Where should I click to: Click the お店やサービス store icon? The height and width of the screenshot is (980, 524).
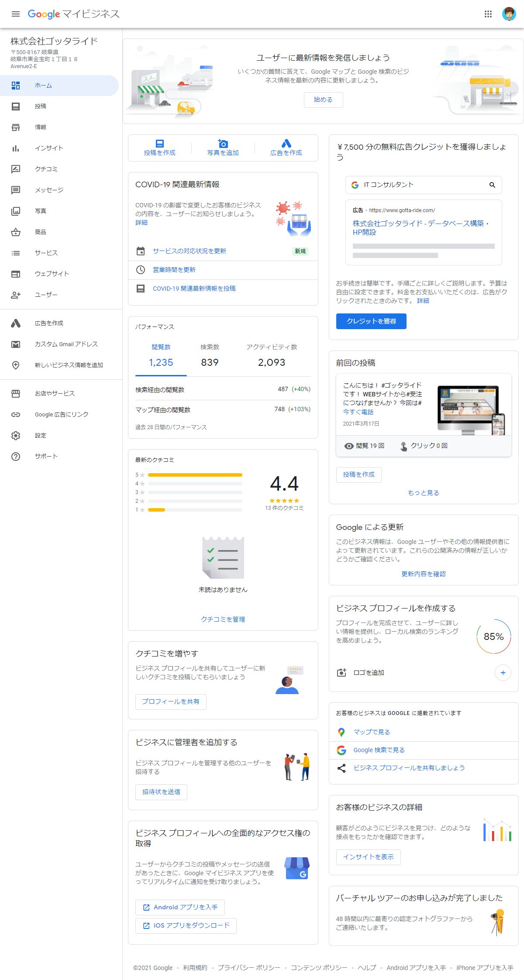pyautogui.click(x=16, y=394)
